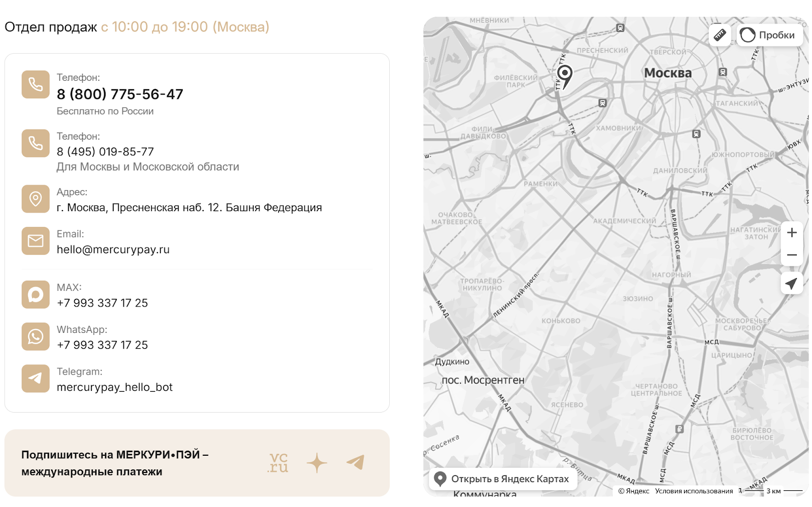Zoom out on the map
The image size is (812, 507).
click(x=792, y=255)
